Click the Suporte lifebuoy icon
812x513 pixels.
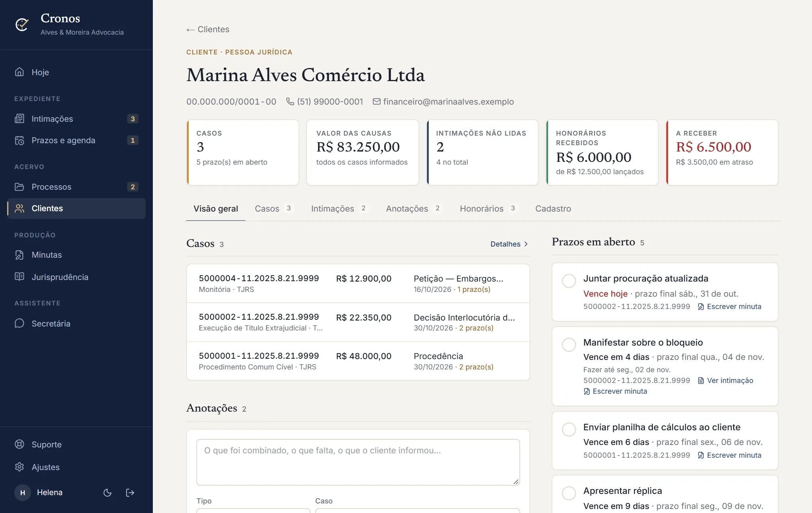tap(20, 444)
